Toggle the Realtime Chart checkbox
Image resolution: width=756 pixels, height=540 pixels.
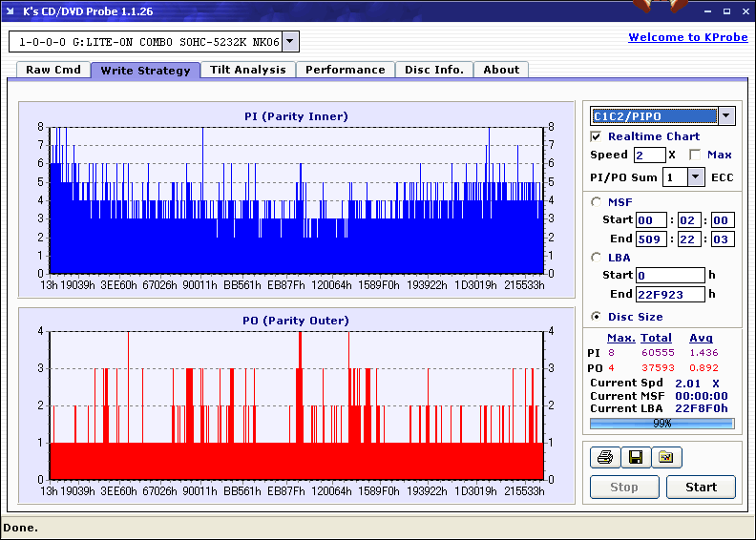(597, 137)
